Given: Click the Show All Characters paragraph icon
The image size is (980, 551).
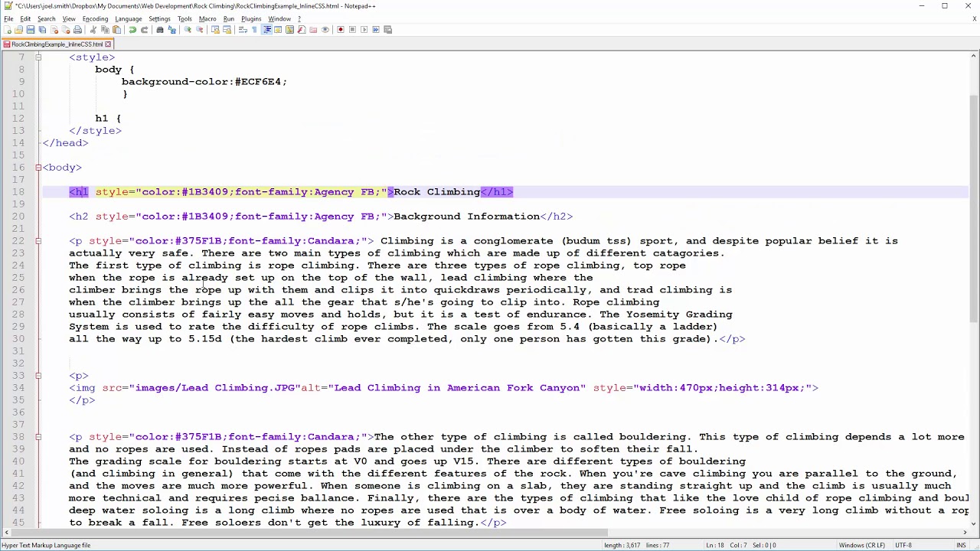Looking at the screenshot, I should (x=254, y=30).
